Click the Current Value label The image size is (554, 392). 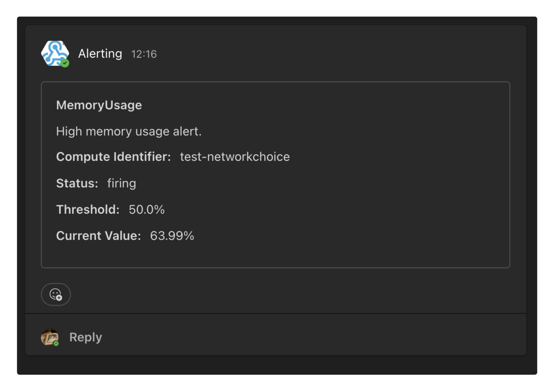pyautogui.click(x=98, y=236)
